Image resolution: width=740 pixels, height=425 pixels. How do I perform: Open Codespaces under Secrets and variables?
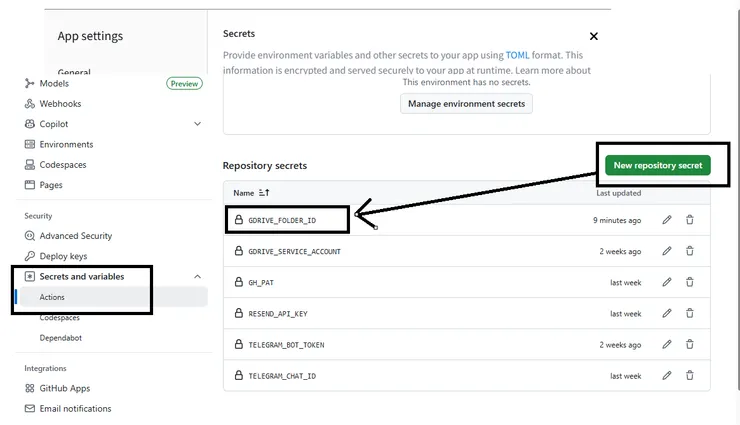[60, 317]
